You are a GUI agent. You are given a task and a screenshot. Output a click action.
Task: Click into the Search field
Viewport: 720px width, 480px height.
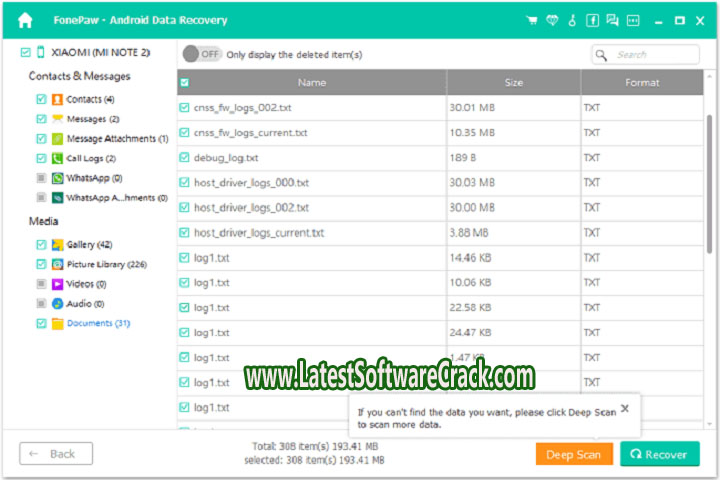pos(646,55)
